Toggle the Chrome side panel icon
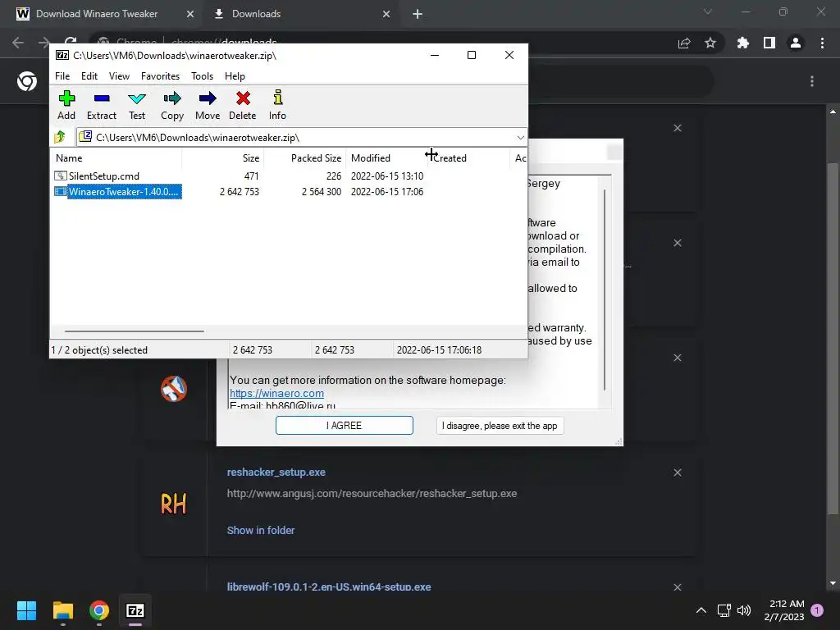Viewport: 840px width, 630px height. pos(769,43)
